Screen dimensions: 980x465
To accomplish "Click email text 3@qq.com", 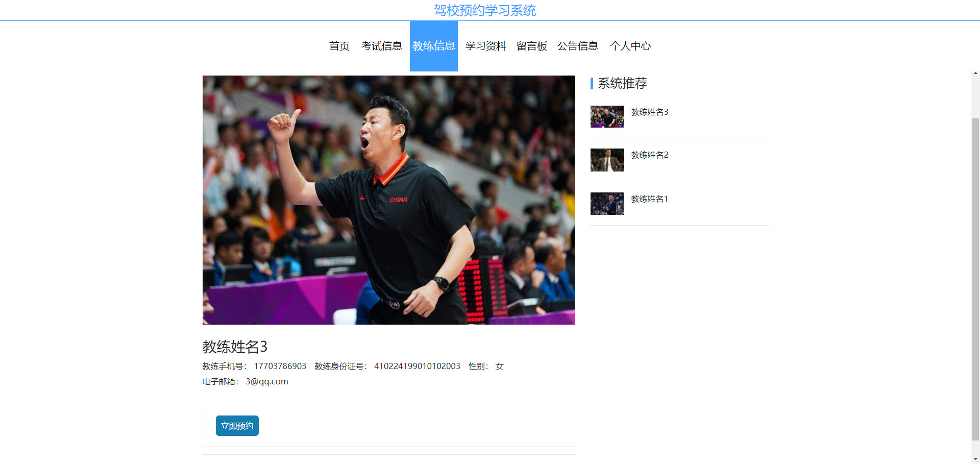I will point(267,381).
